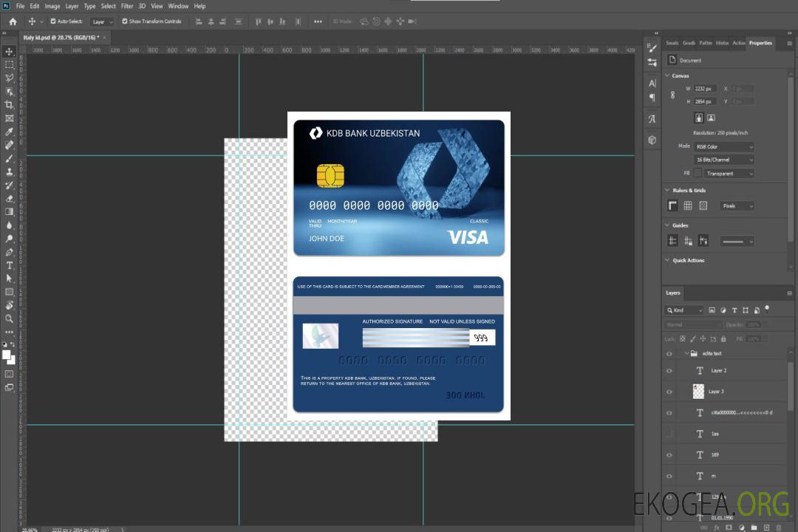
Task: Select the Blur tool
Action: [9, 225]
